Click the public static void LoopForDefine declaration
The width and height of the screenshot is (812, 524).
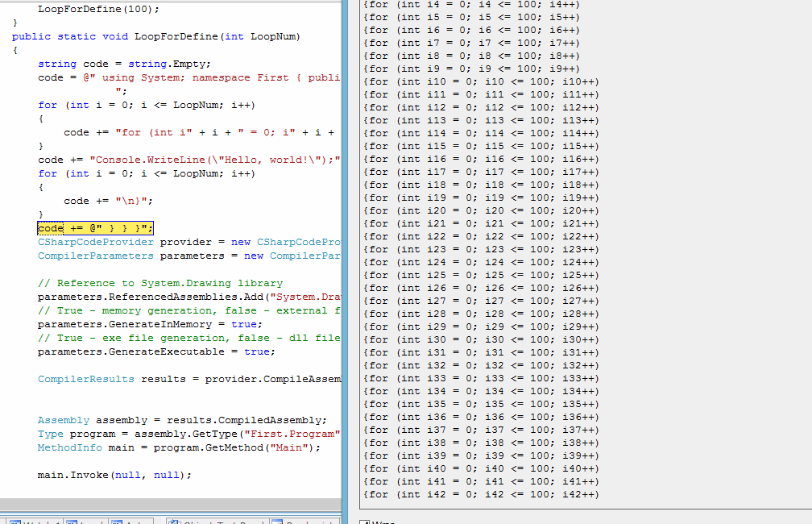pos(156,36)
